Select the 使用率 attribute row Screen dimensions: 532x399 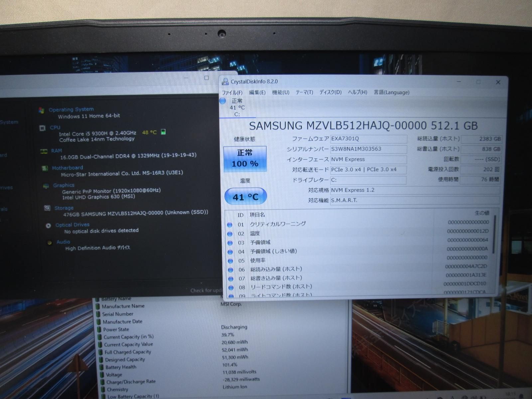[x=359, y=260]
